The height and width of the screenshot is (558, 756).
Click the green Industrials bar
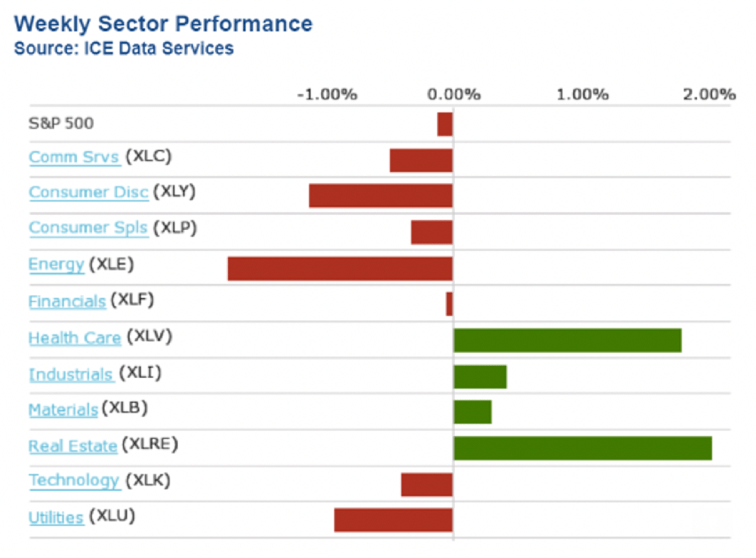point(479,377)
